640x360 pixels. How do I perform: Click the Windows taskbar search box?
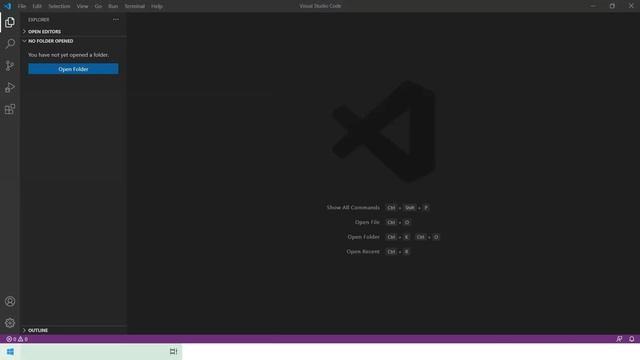(93, 351)
